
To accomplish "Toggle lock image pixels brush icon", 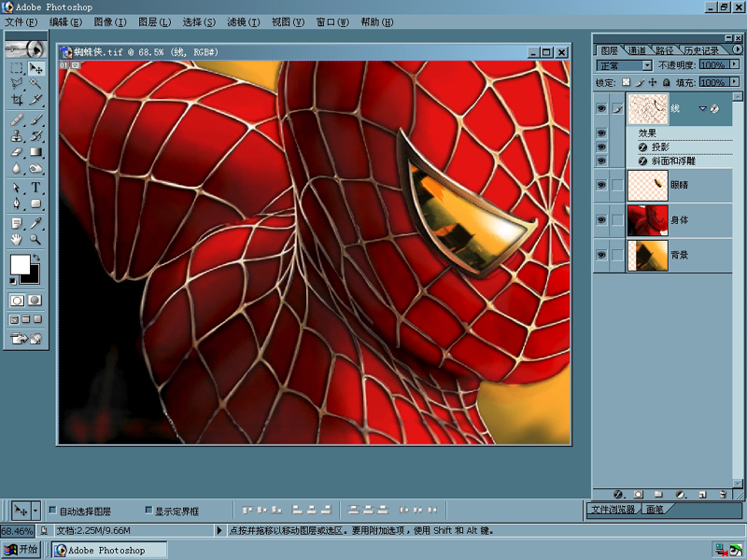I will coord(640,82).
